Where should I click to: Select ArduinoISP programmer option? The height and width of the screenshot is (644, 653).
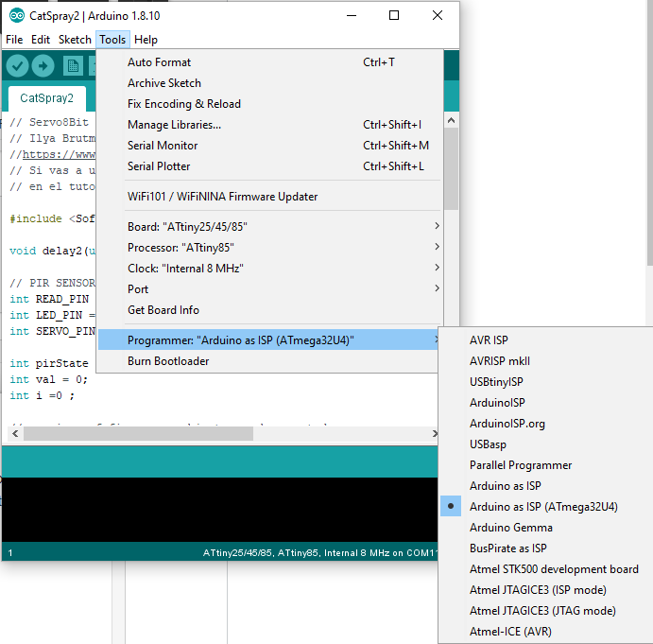[546, 403]
